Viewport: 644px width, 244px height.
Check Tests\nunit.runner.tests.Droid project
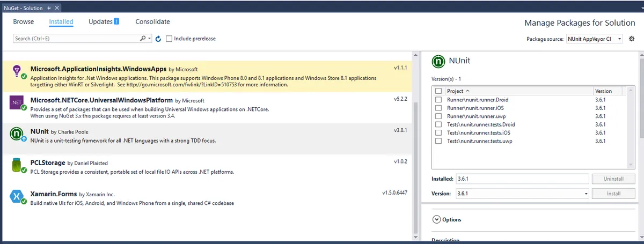(438, 124)
